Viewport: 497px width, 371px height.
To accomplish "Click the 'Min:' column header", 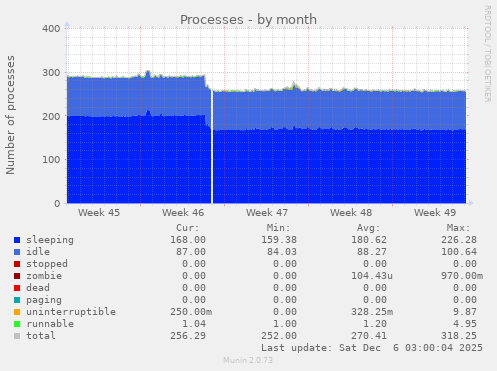I will pos(278,228).
